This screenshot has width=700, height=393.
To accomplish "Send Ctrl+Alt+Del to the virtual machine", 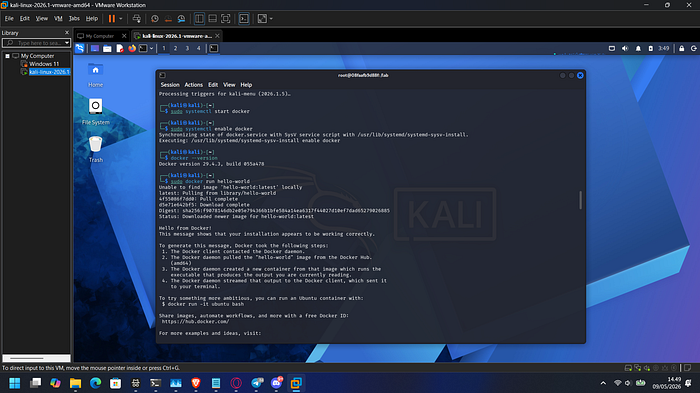I will pos(137,19).
